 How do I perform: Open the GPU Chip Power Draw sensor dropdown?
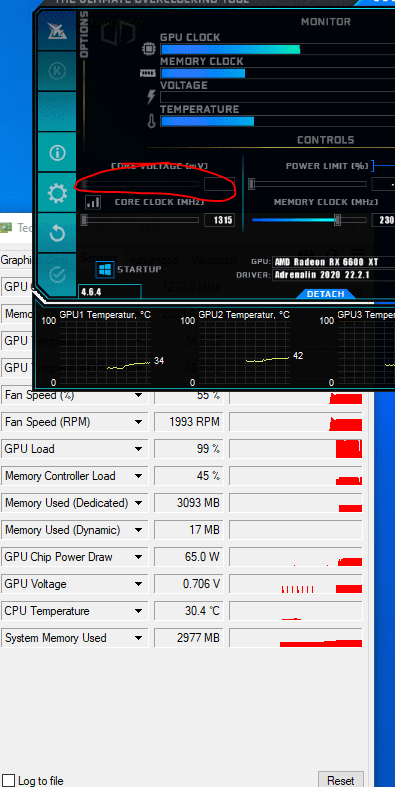[x=138, y=558]
